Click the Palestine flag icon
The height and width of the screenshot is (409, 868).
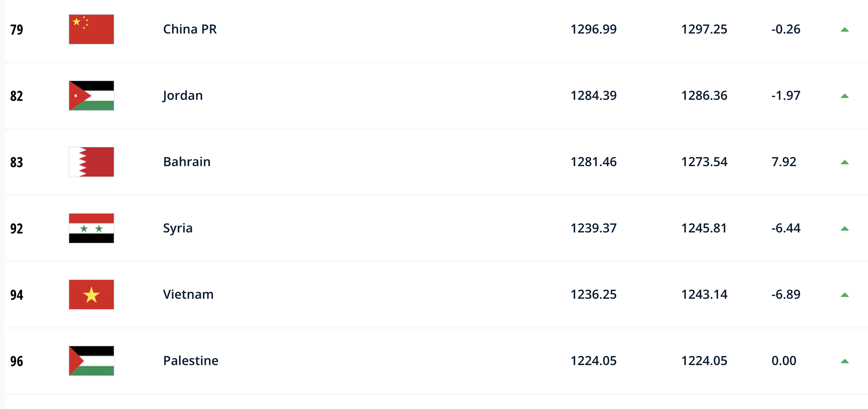point(91,360)
